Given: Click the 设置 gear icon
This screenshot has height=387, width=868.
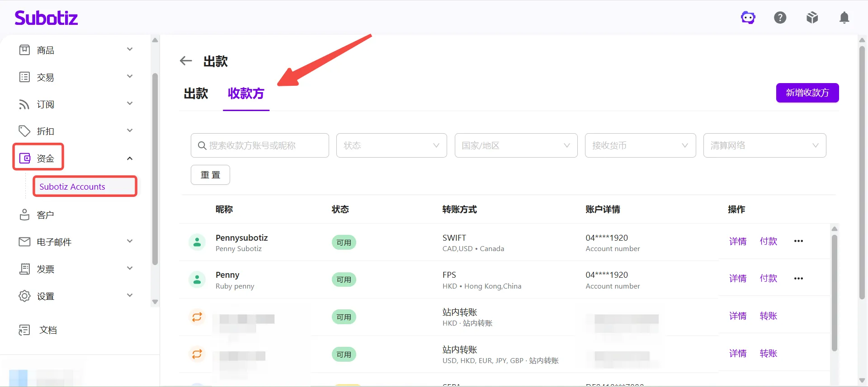Looking at the screenshot, I should (24, 296).
